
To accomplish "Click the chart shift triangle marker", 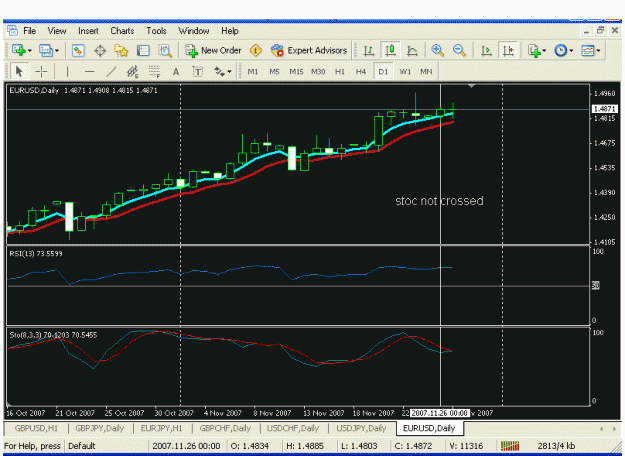I will tap(472, 86).
